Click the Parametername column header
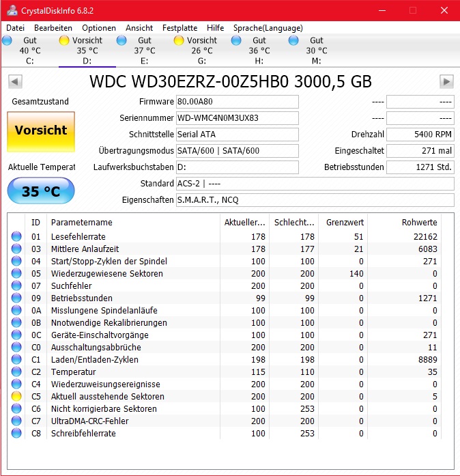 coord(134,222)
